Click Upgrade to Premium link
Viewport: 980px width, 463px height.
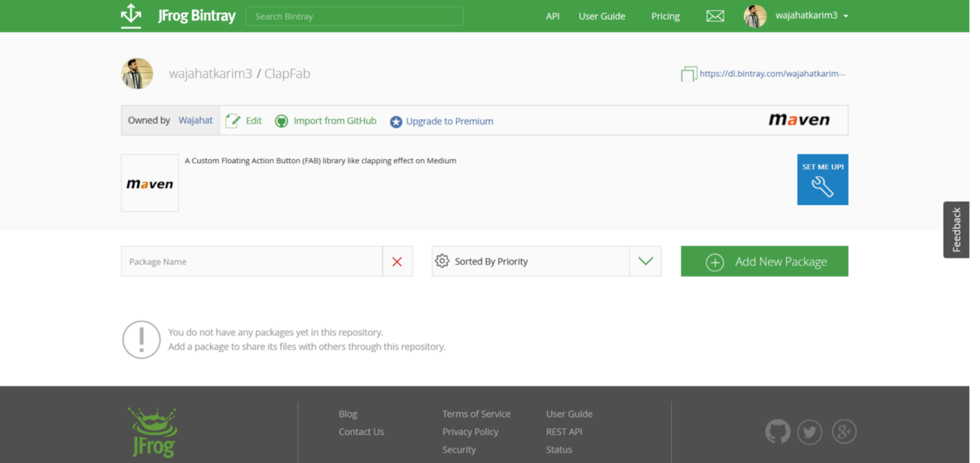(449, 121)
